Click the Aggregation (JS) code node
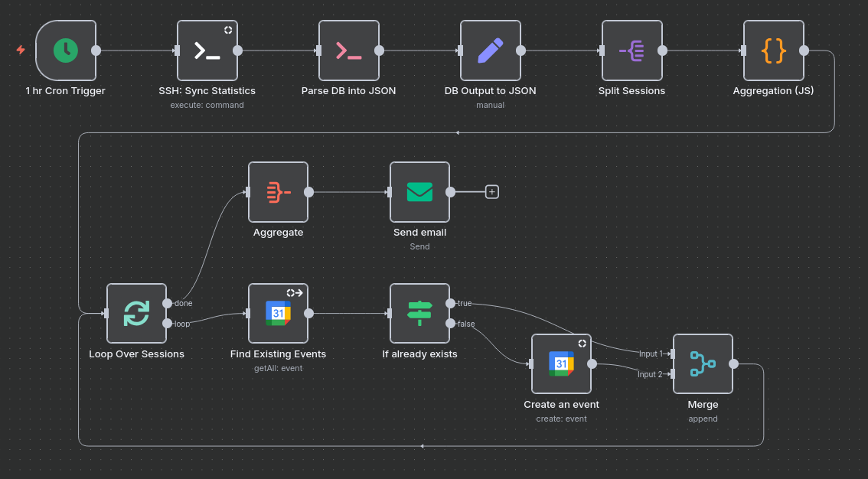The height and width of the screenshot is (479, 868). 773,51
